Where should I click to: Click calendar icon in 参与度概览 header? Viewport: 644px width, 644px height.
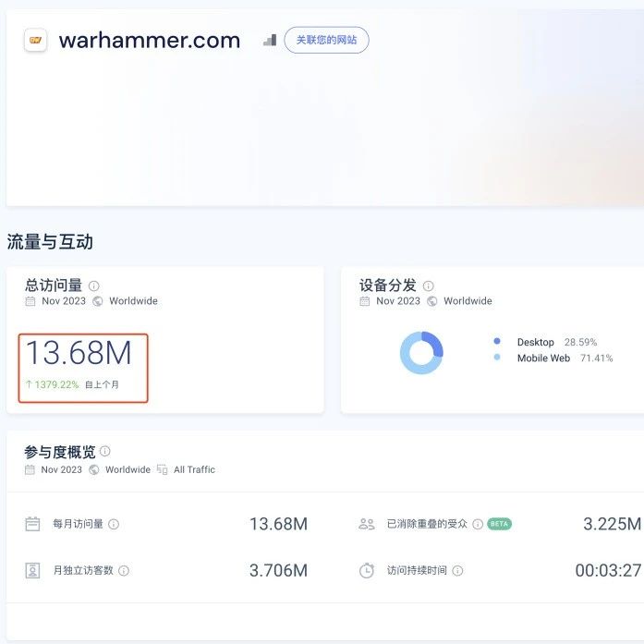tap(30, 469)
